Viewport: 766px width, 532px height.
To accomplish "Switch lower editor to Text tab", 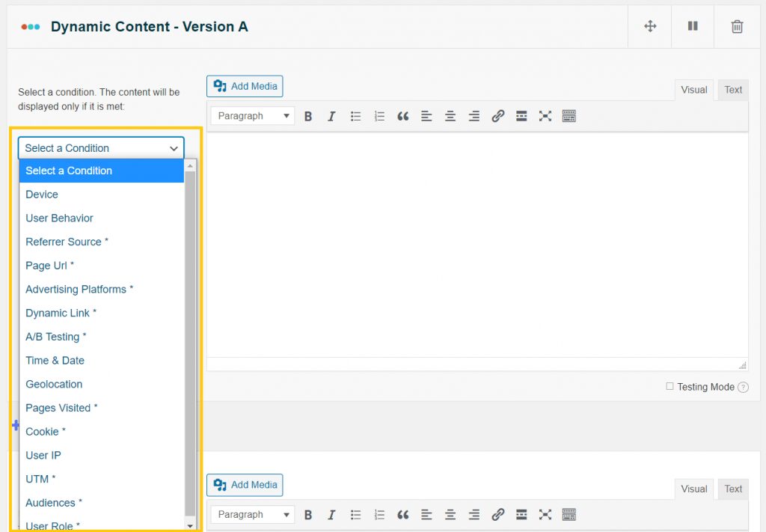I will (733, 489).
